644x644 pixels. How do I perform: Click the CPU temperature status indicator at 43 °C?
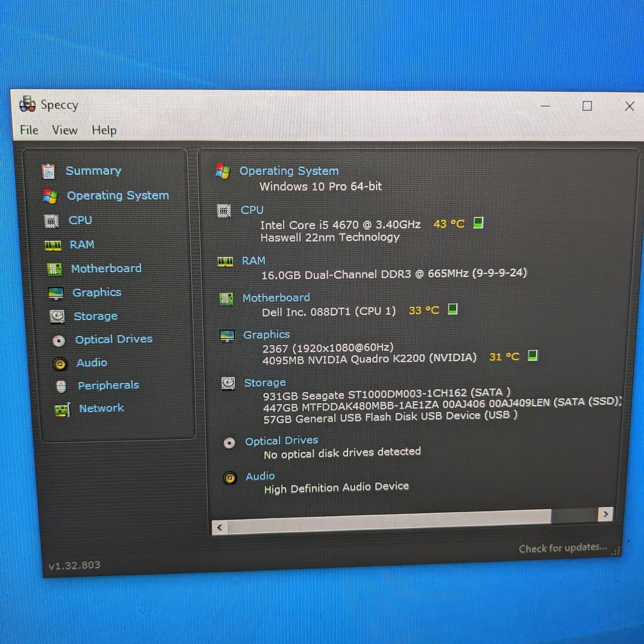[x=478, y=223]
